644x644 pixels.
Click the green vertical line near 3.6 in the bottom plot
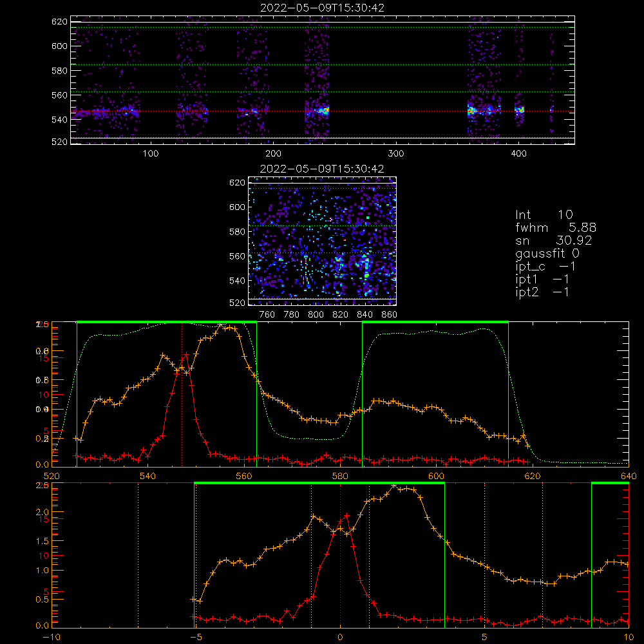[x=445, y=555]
